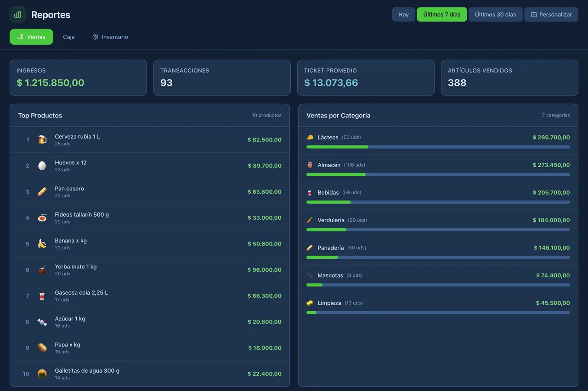The width and height of the screenshot is (588, 391).
Task: Click the cup icon for Gaseosa cola 2,25 L
Action: coord(42,296)
